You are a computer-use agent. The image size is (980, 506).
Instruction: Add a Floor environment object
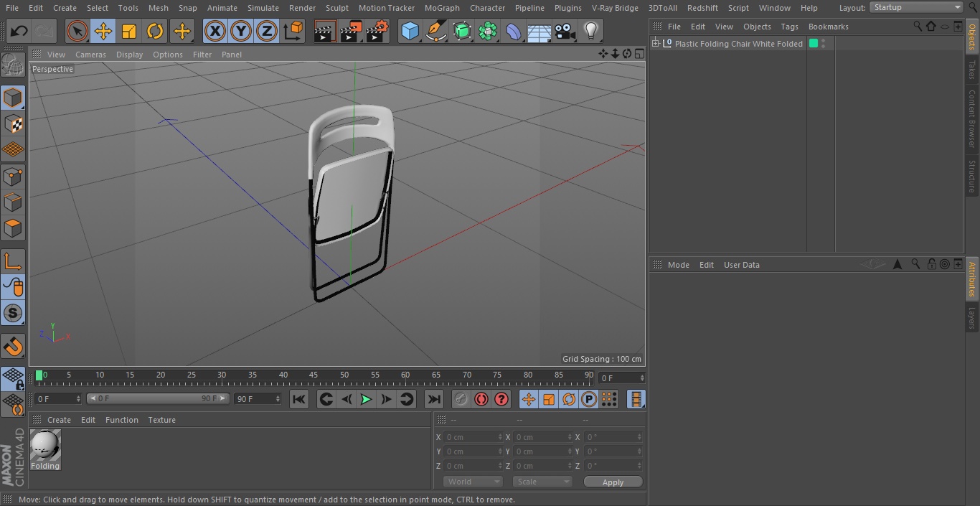click(540, 31)
